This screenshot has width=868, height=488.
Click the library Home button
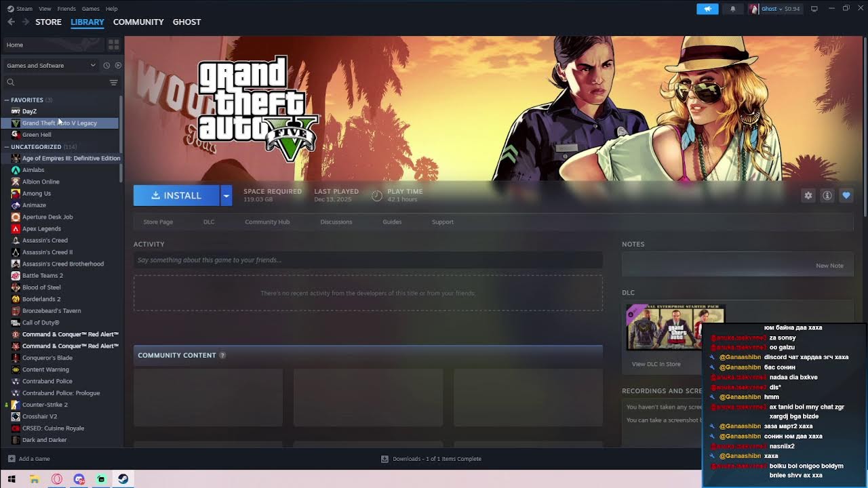click(x=53, y=45)
